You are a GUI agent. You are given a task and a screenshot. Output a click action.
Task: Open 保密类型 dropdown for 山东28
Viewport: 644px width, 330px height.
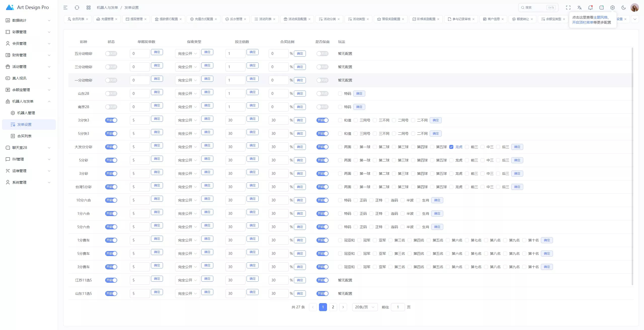tap(187, 94)
